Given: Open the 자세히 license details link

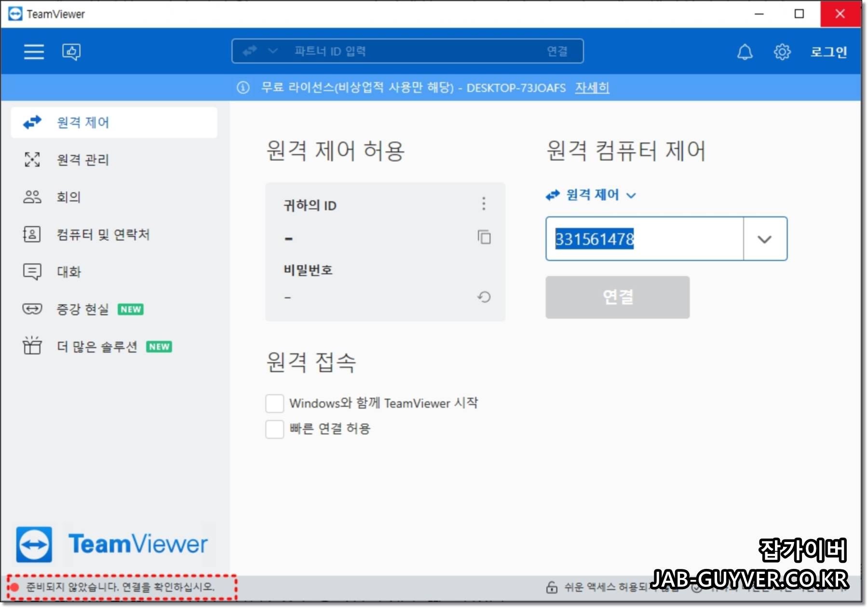Looking at the screenshot, I should (592, 88).
